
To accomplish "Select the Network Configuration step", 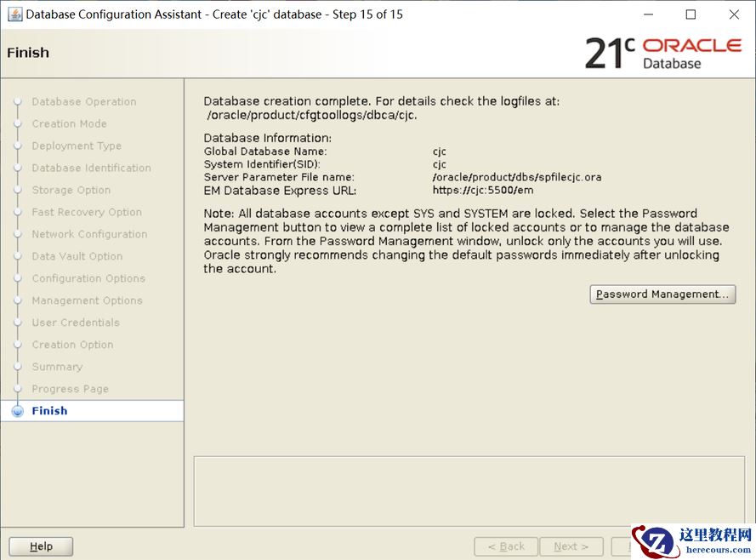I will tap(89, 234).
